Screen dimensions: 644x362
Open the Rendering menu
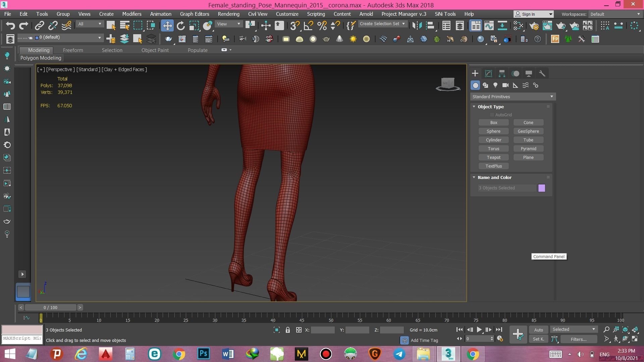click(228, 14)
